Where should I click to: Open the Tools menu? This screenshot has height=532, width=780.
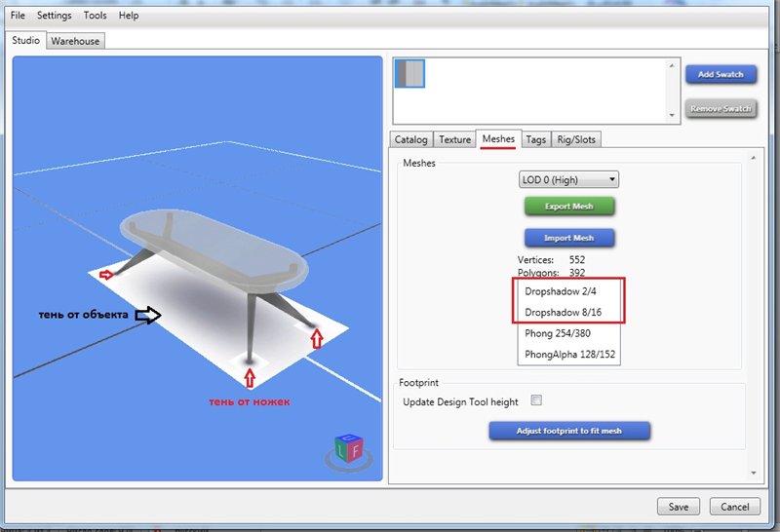pyautogui.click(x=96, y=16)
